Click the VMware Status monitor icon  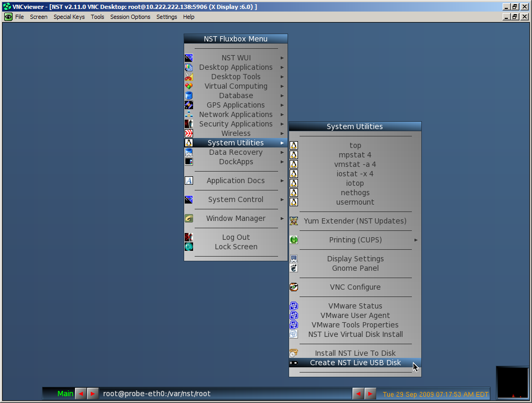tap(293, 306)
